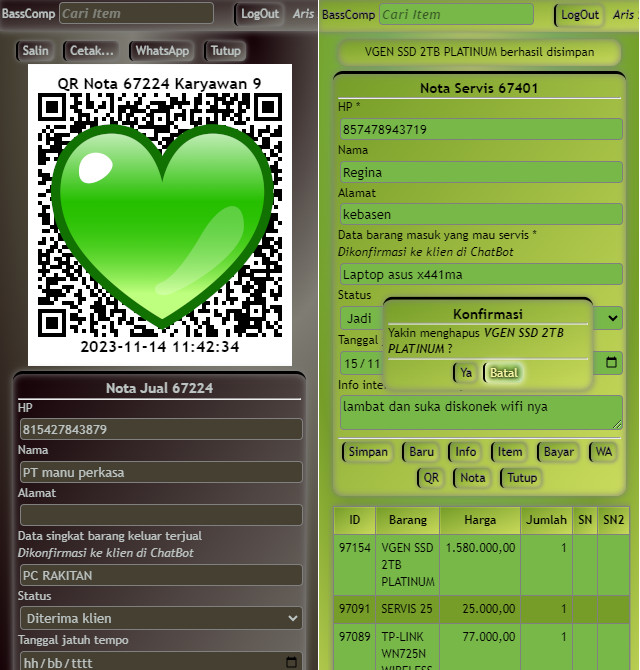Cancel deletion with Batal button
The image size is (640, 670).
pyautogui.click(x=504, y=373)
